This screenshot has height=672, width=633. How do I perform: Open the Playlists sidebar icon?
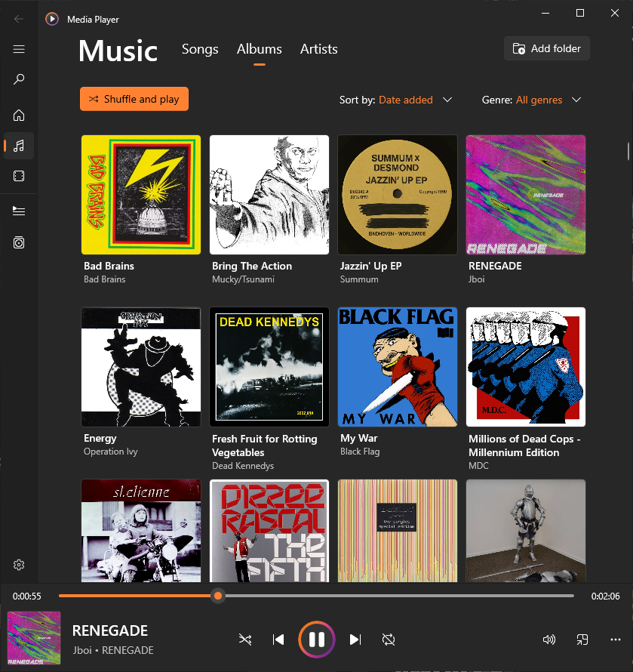19,242
